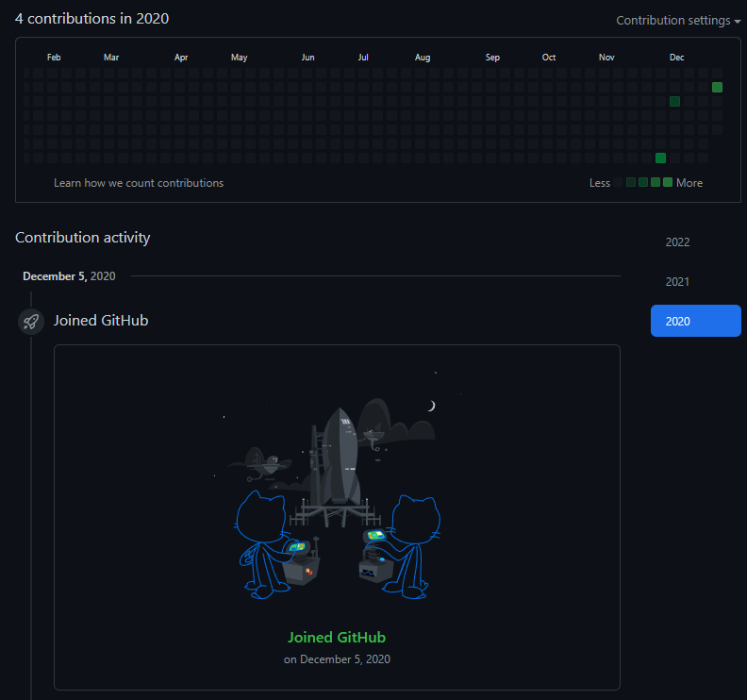
Task: Click the green bottom-row cell in early December
Action: click(660, 158)
